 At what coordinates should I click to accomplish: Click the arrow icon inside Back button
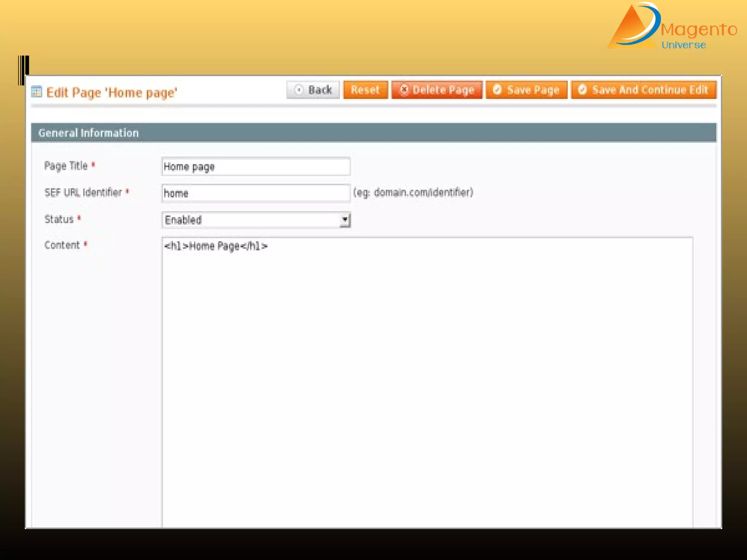pyautogui.click(x=299, y=90)
